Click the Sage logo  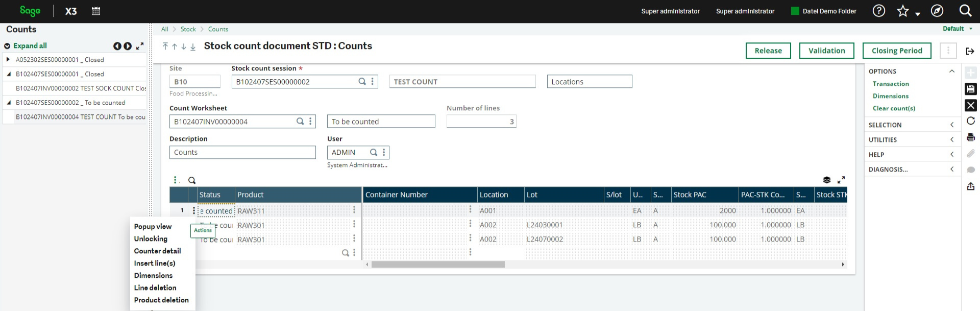tap(30, 11)
